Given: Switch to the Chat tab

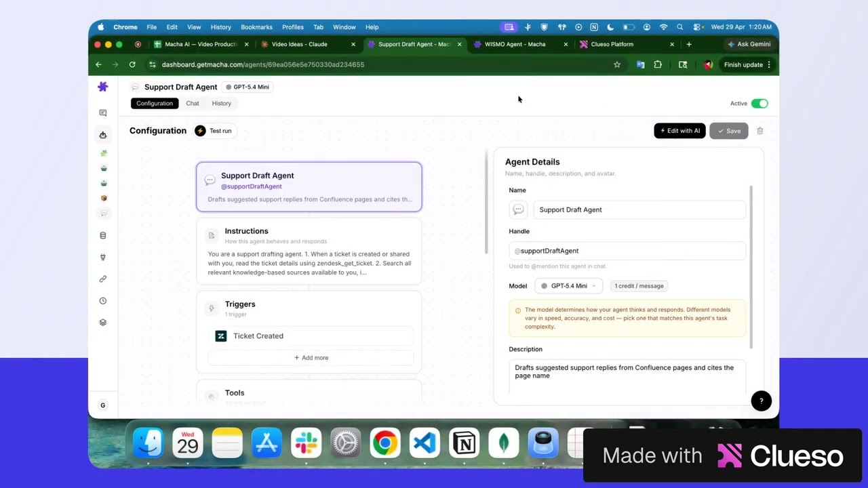Looking at the screenshot, I should (193, 104).
